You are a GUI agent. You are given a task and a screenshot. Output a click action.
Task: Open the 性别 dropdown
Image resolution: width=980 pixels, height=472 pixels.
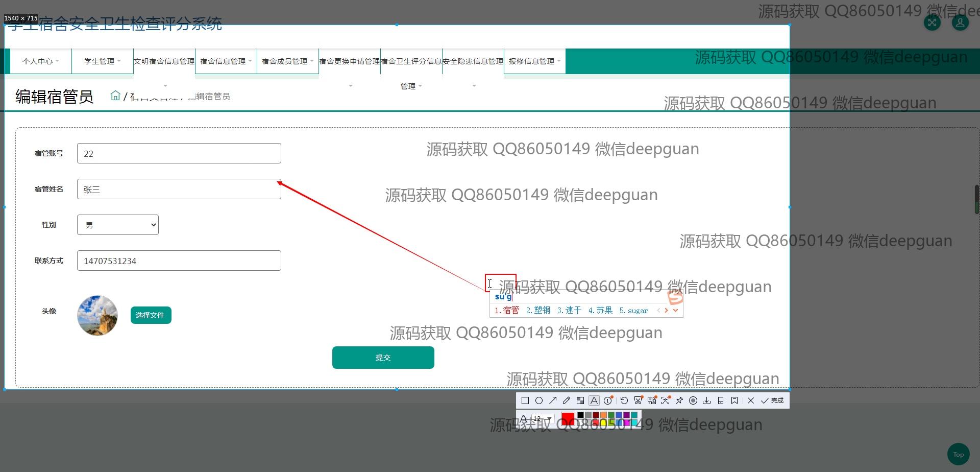[x=118, y=225]
